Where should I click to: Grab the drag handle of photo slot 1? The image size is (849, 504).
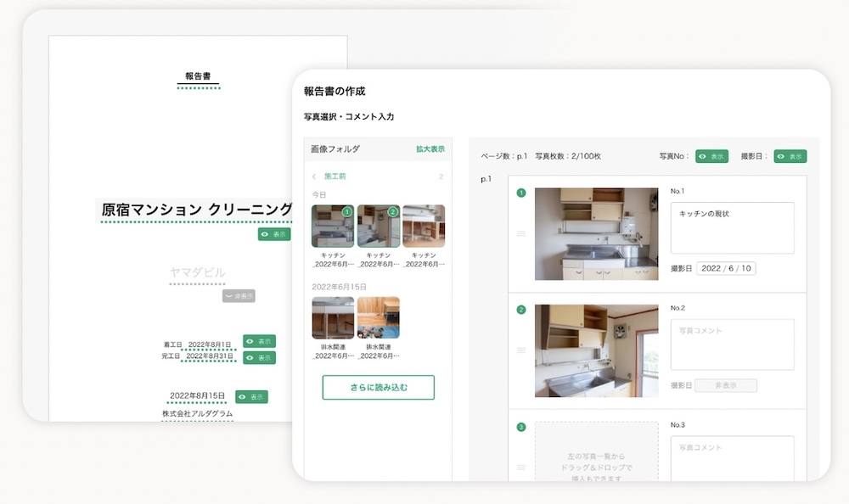521,234
